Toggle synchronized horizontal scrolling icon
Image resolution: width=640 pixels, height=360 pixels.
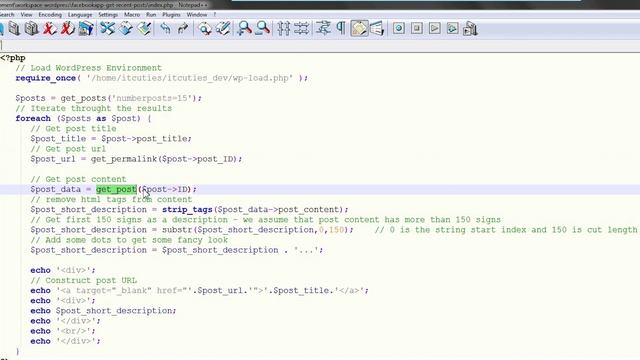tap(301, 29)
